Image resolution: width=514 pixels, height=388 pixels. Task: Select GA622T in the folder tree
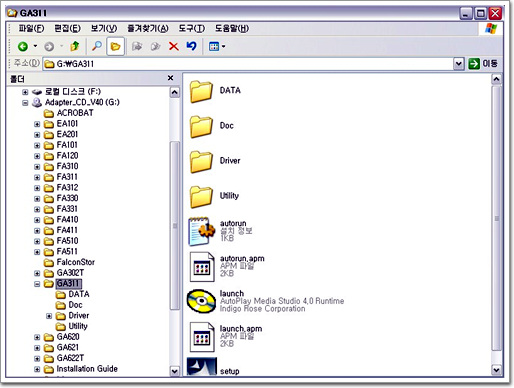click(x=64, y=358)
